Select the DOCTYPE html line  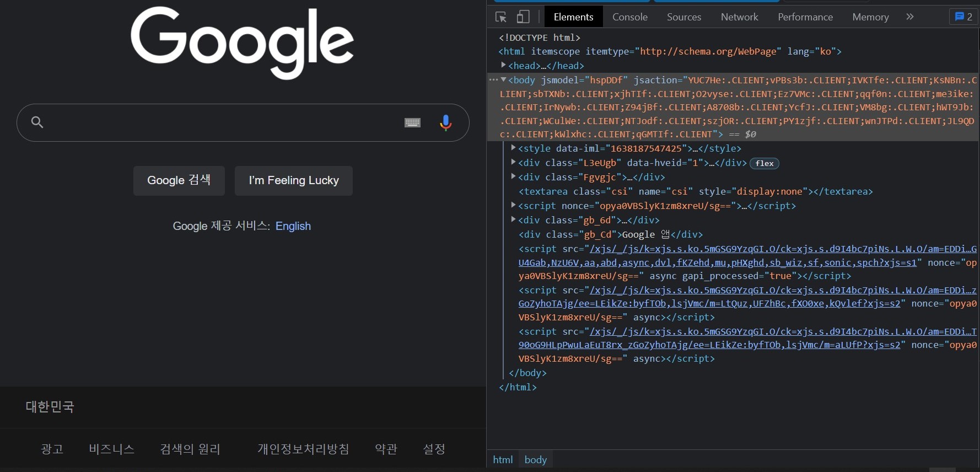[x=540, y=37]
